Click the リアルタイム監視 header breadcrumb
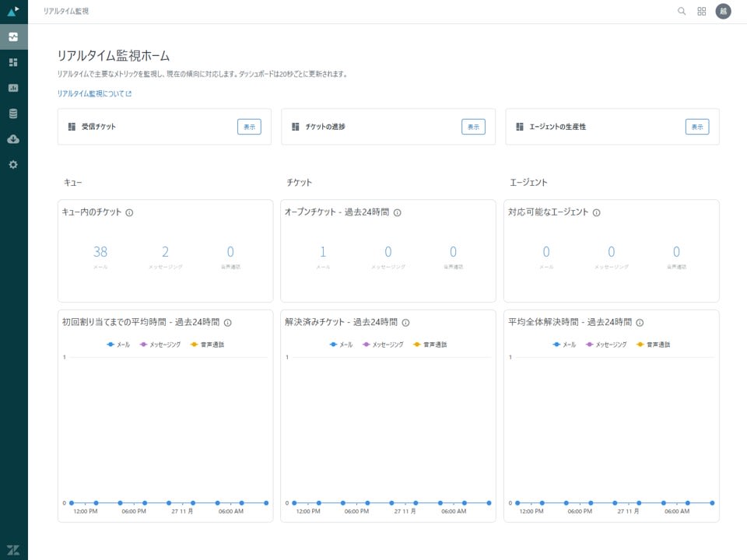 (66, 12)
